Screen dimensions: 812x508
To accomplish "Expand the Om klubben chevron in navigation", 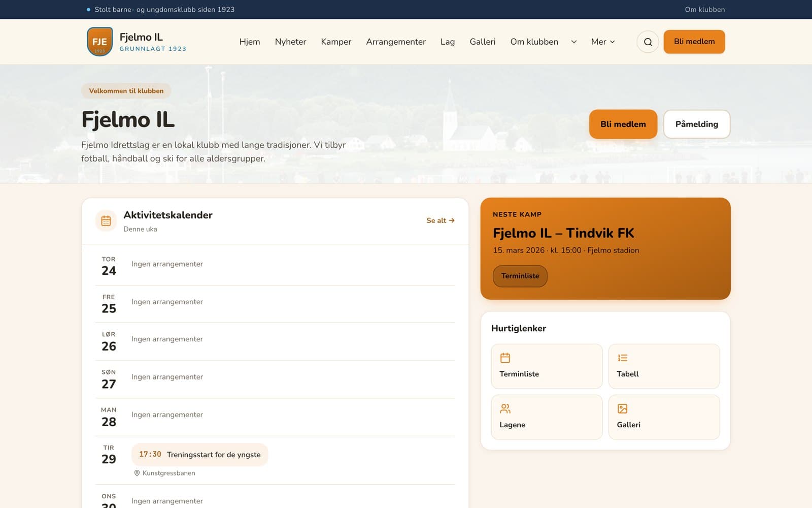I will pos(573,42).
